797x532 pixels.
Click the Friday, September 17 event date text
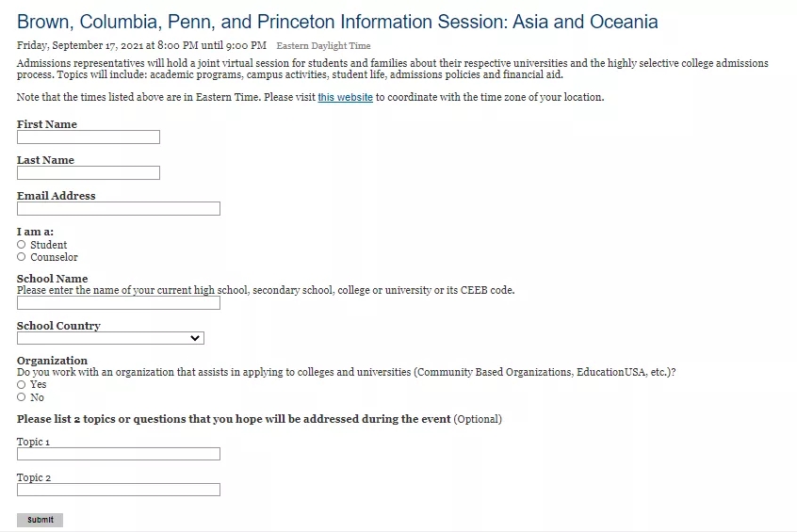141,45
